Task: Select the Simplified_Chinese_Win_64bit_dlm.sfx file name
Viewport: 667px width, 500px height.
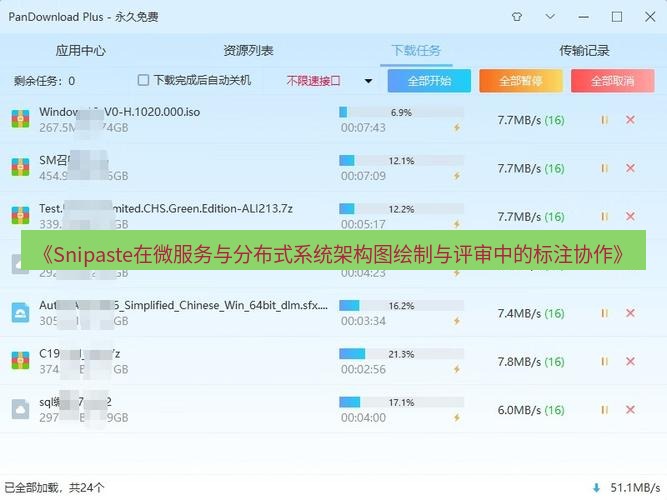Action: pyautogui.click(x=184, y=305)
